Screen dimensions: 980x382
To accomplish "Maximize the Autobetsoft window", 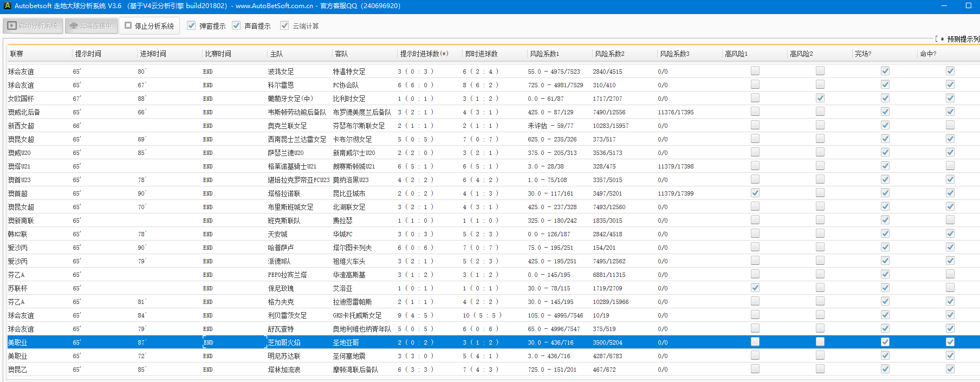I will tap(969, 6).
